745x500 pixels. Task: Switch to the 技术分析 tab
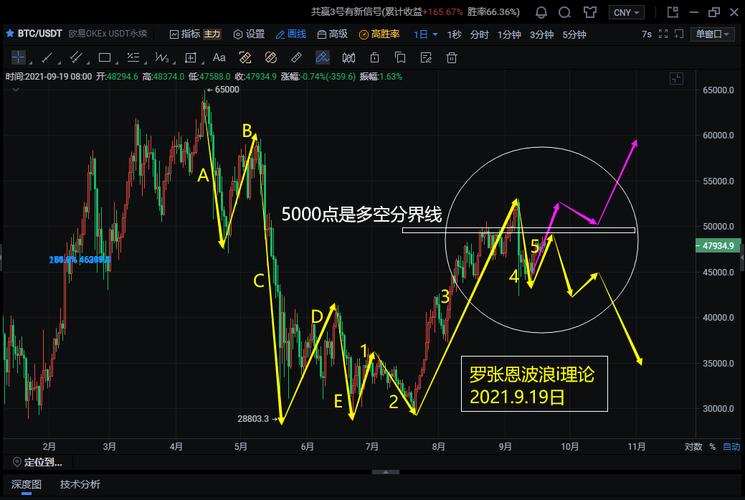(81, 484)
